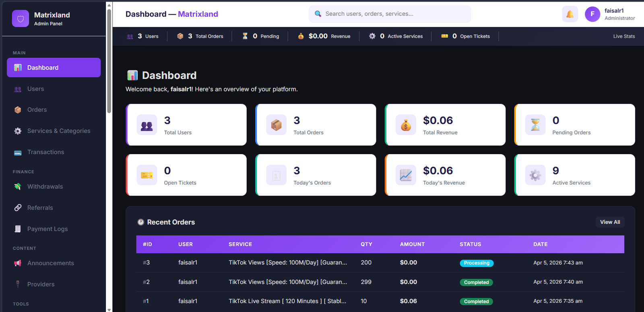Click the Processing status badge on order #3
This screenshot has width=644, height=312.
click(x=477, y=263)
